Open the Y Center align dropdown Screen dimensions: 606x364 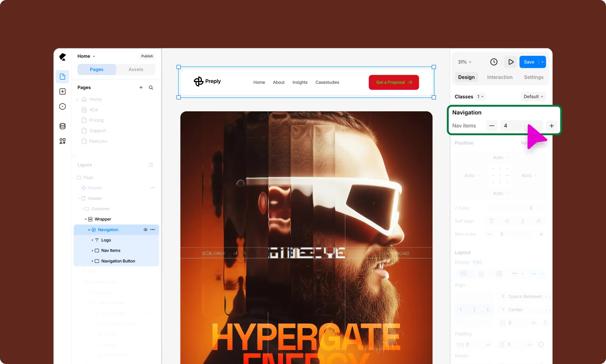click(x=523, y=309)
